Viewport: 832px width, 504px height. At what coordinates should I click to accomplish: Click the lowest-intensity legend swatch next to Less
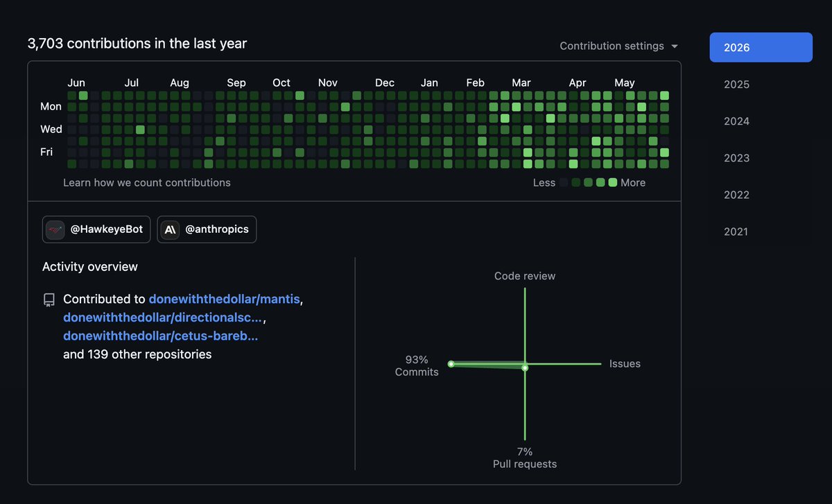coord(564,182)
